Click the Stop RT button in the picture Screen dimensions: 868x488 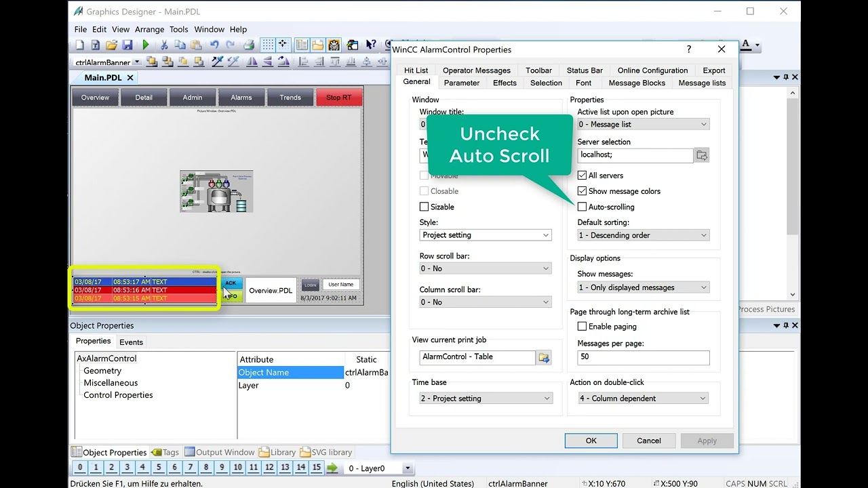click(x=339, y=98)
